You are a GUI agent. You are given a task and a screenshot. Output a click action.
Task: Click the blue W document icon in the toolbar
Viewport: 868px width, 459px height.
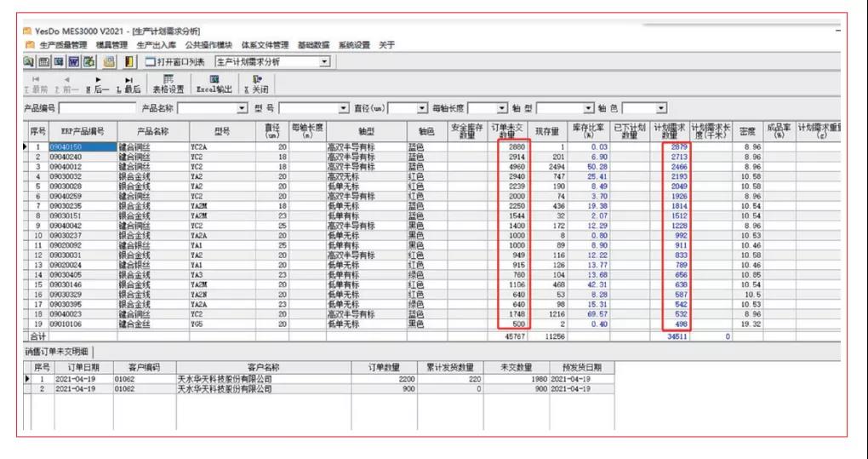(74, 61)
